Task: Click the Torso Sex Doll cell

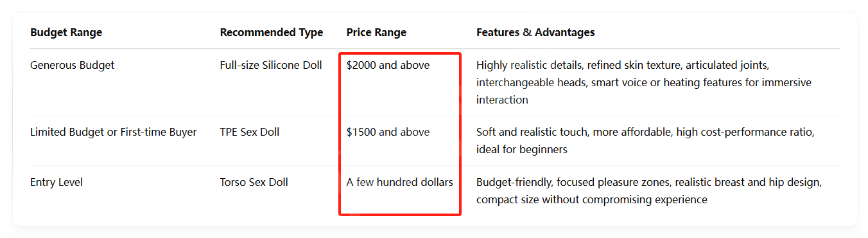Action: (254, 182)
